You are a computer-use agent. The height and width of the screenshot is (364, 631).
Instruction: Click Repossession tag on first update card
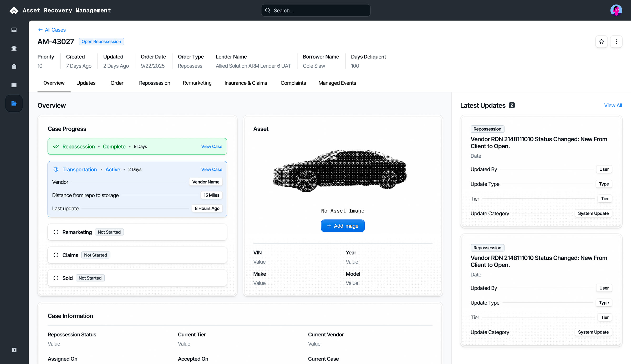coord(487,129)
